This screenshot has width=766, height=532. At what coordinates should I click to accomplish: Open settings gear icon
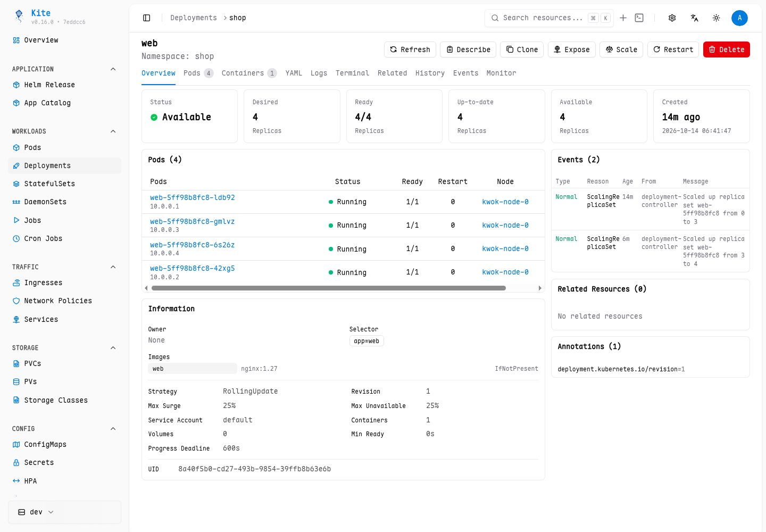(x=672, y=18)
